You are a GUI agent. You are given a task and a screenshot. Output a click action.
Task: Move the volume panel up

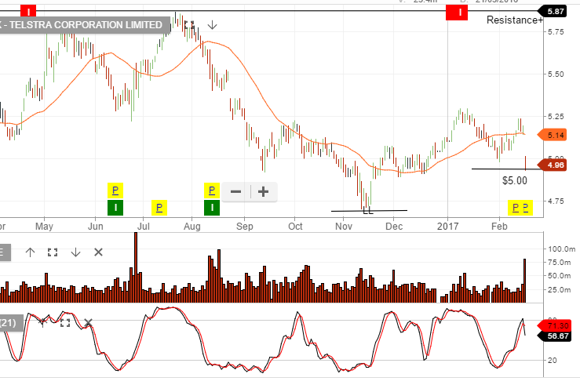point(31,252)
